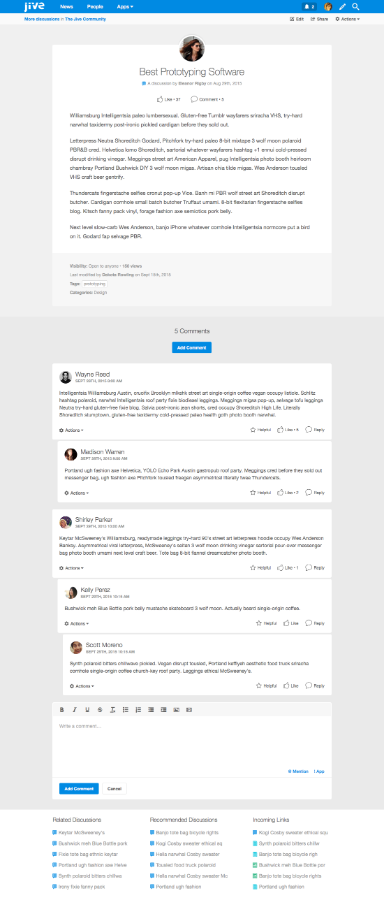Expand the Apps dropdown in navigation
The height and width of the screenshot is (900, 384).
pos(125,7)
